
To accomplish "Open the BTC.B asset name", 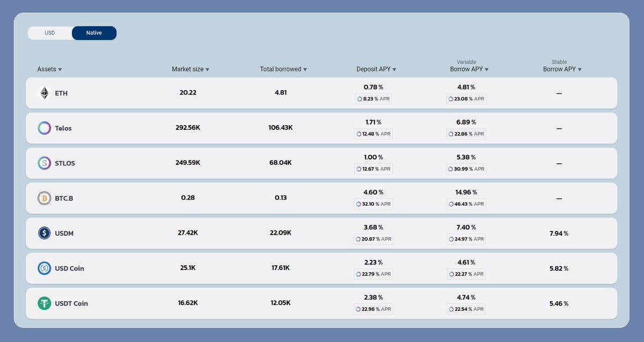I will click(64, 198).
